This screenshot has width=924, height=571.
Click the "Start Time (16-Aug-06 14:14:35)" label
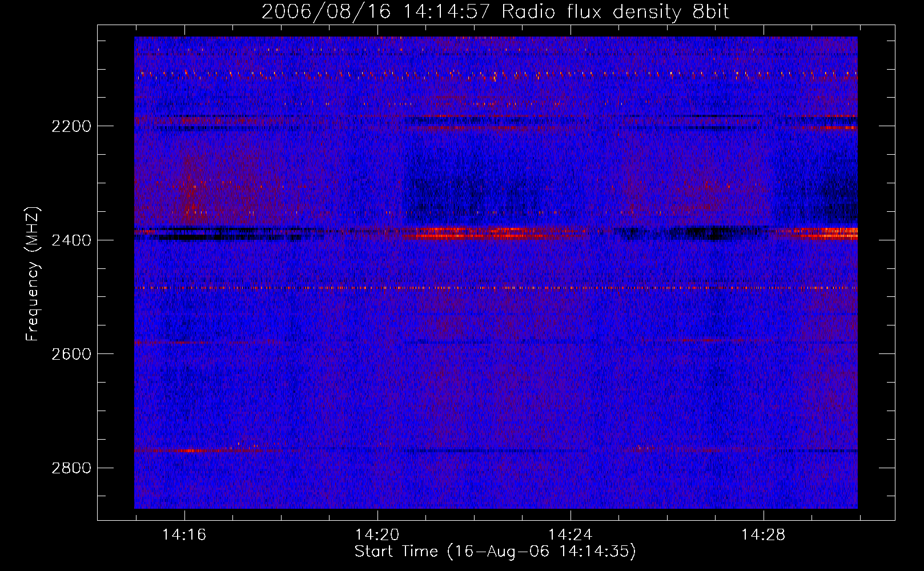point(495,552)
